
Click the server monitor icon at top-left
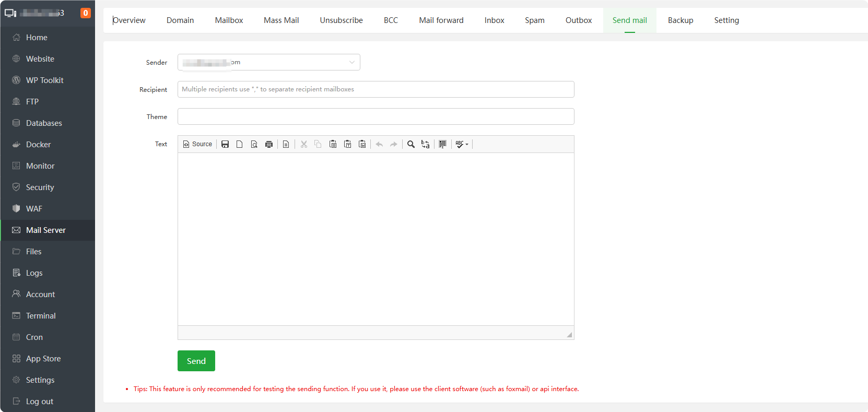[x=10, y=13]
